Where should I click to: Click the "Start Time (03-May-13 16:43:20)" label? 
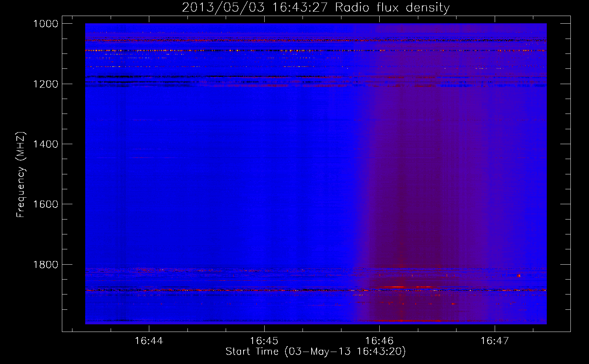pos(316,351)
